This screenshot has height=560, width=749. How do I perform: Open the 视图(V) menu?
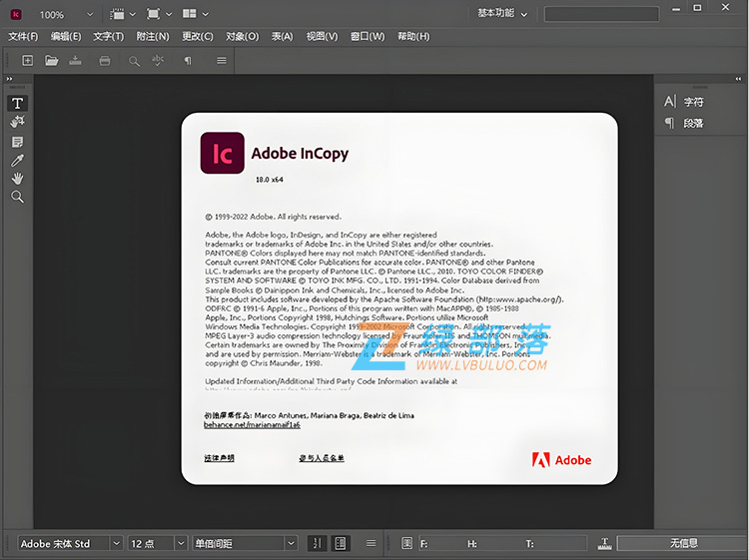tap(322, 36)
